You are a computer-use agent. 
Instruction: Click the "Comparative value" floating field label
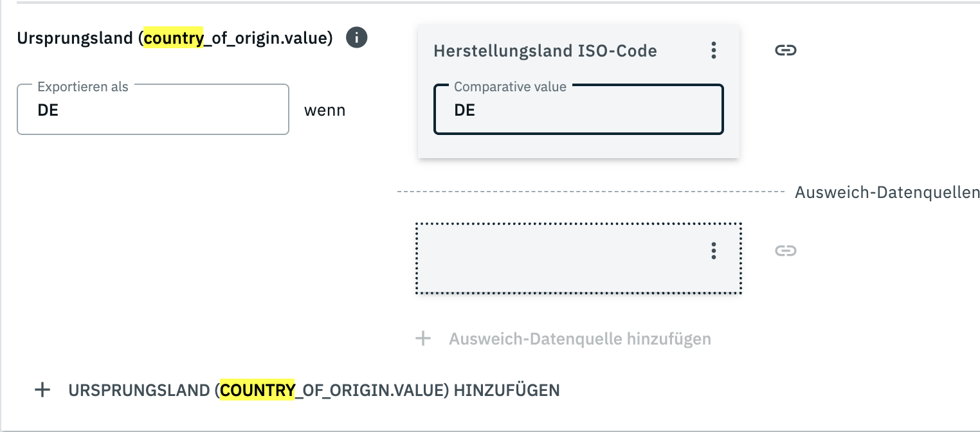pyautogui.click(x=510, y=87)
